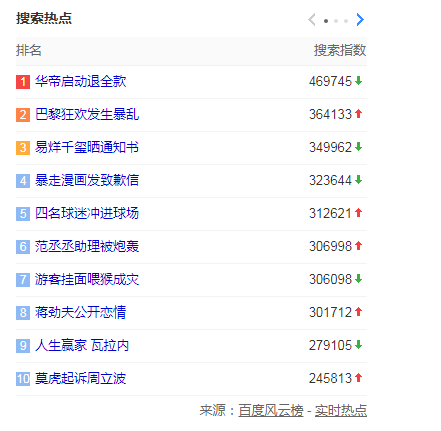Select the first pagination dot

pyautogui.click(x=326, y=21)
